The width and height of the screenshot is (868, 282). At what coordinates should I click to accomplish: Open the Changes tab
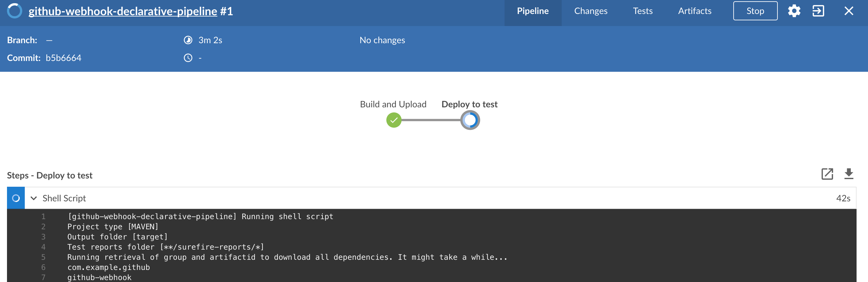591,11
